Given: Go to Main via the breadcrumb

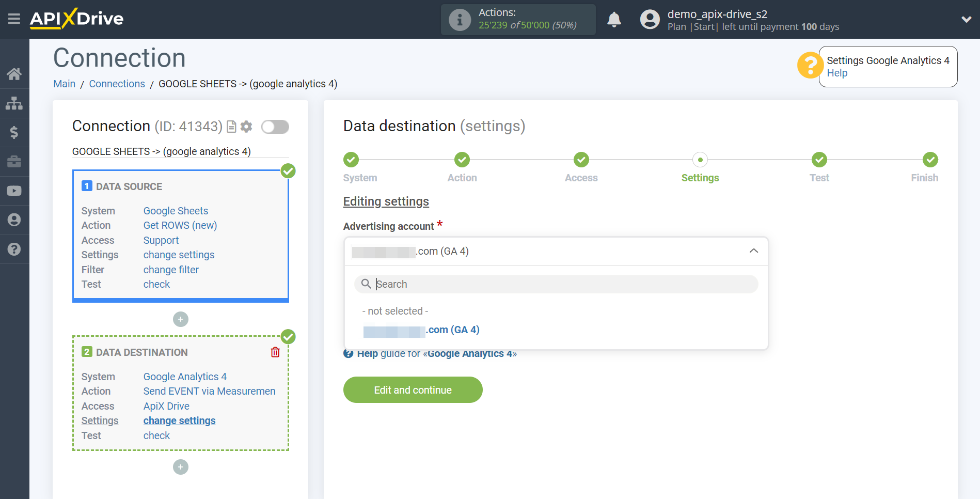Looking at the screenshot, I should 64,83.
